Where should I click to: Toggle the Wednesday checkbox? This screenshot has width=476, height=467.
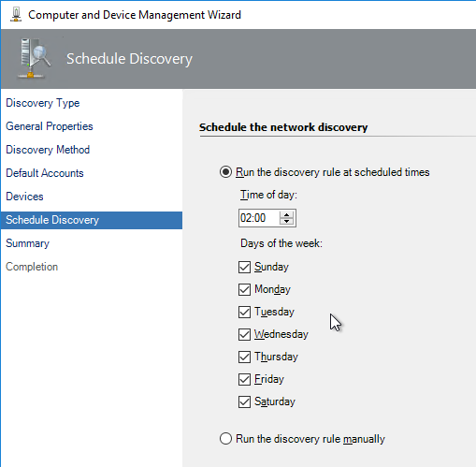point(244,334)
